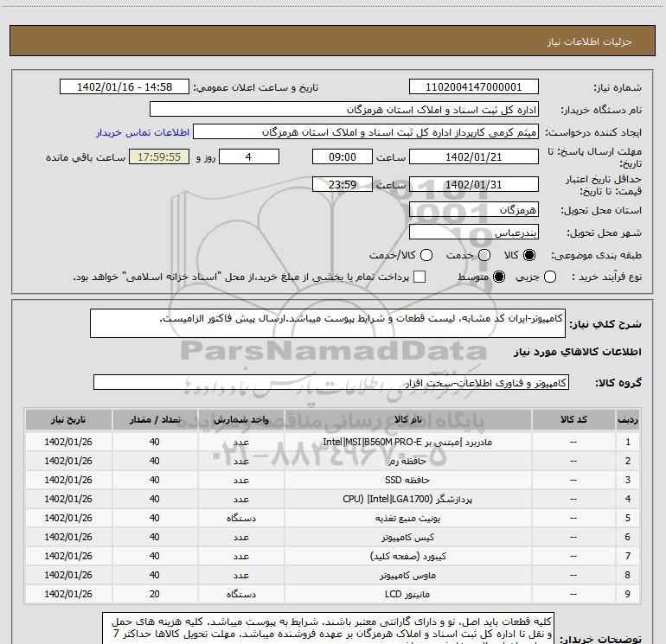Select the مانیتور LCD item name
Viewport: 666px width, 644px height.
407,594
